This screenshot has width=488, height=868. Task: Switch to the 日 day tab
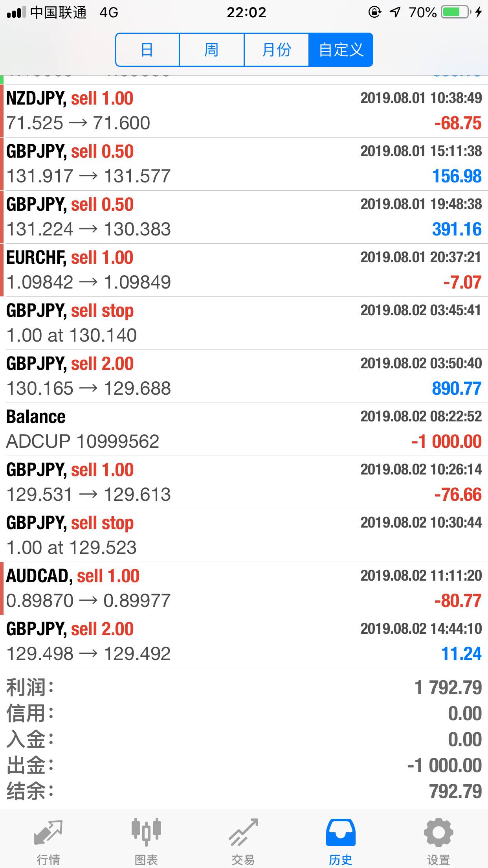point(148,50)
